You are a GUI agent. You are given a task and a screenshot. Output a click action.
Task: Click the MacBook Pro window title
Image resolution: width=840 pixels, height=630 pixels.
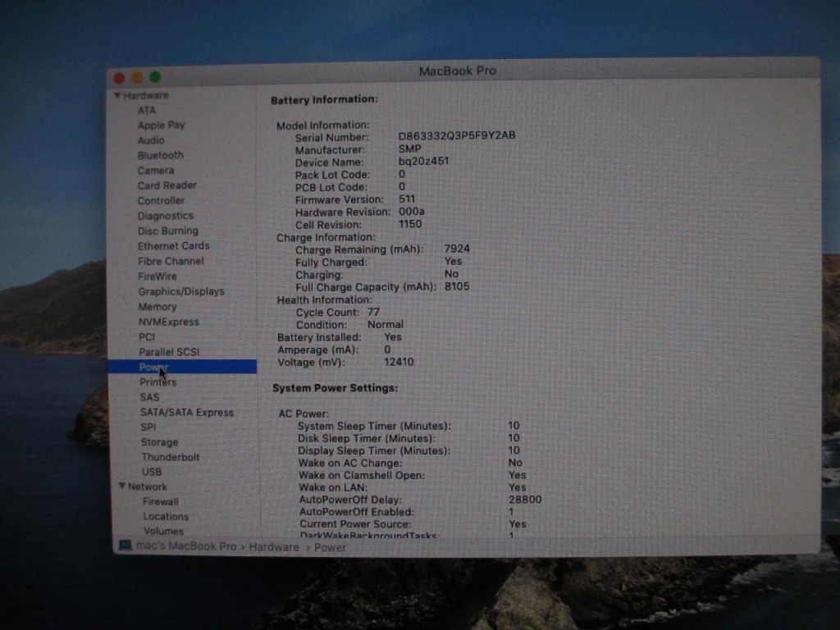click(457, 71)
